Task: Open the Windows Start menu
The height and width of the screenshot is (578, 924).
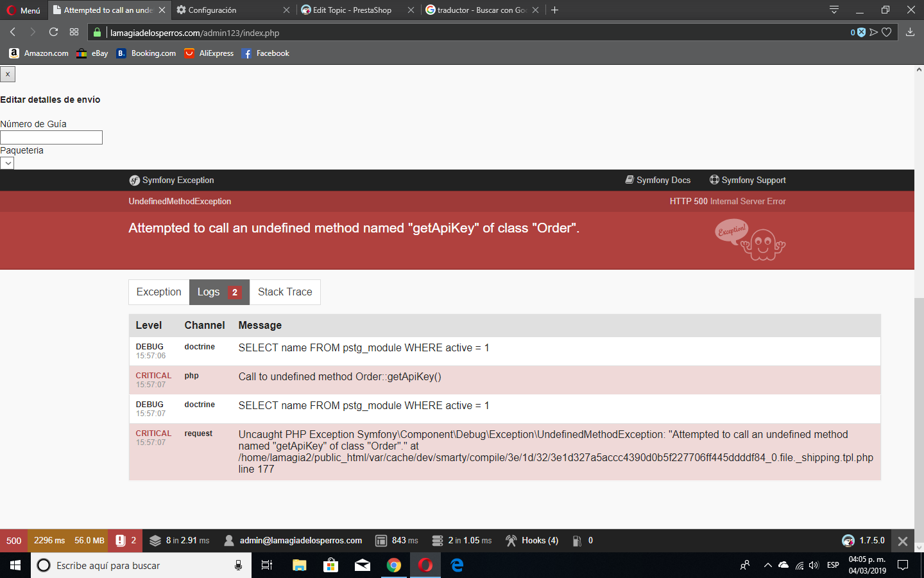Action: tap(15, 565)
